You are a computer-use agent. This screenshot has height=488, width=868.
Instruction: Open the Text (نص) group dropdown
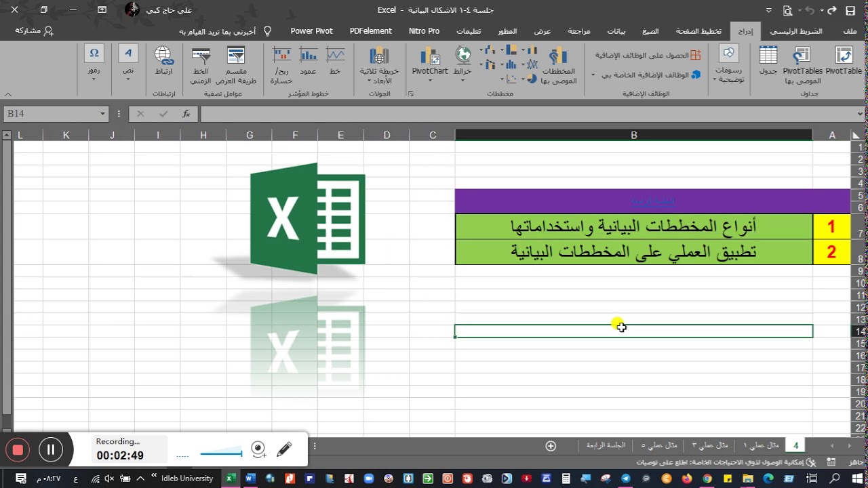pyautogui.click(x=128, y=63)
